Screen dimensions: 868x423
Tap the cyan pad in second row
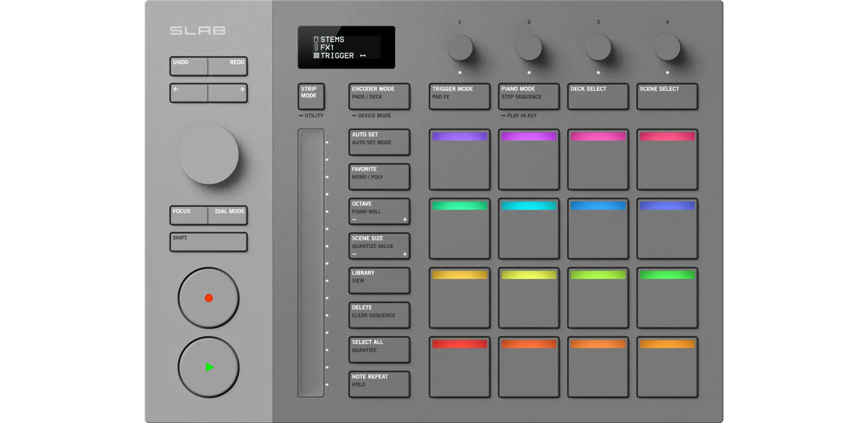tap(528, 229)
